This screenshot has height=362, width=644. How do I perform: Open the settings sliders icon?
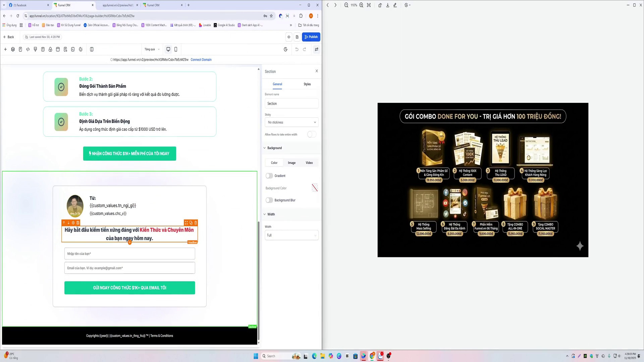coord(316,49)
